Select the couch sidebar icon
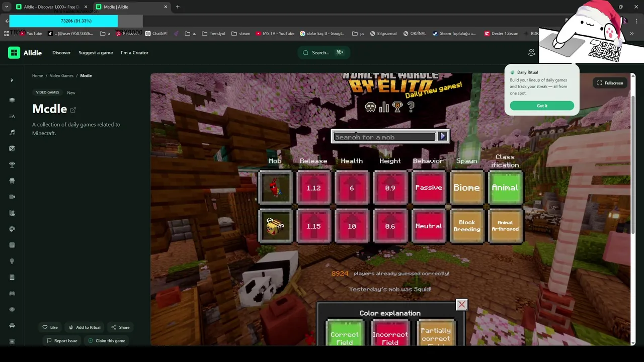This screenshot has width=644, height=362. coord(12,325)
